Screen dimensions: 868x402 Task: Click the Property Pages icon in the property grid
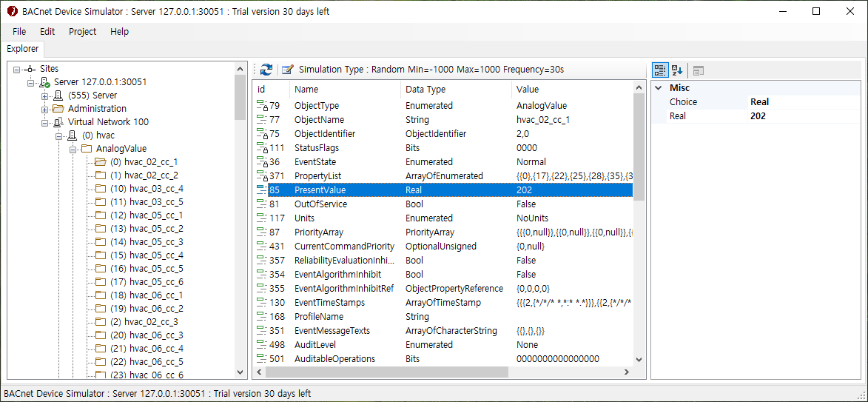click(x=699, y=70)
